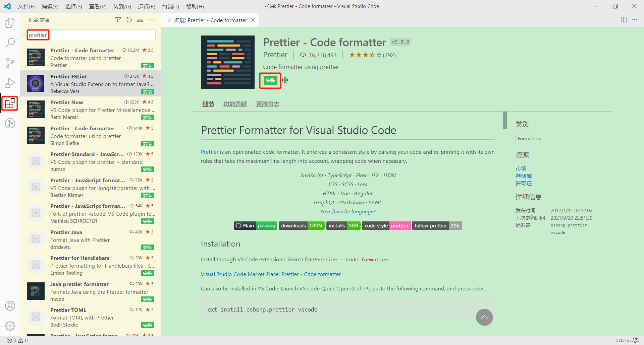Viewport: 644px width, 345px height.
Task: Select the Prettier-Standard JavaScript entry
Action: [91, 161]
